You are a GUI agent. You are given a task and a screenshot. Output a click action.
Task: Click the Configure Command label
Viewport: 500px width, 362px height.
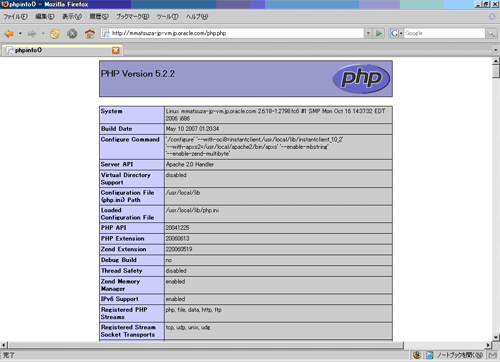tap(130, 139)
